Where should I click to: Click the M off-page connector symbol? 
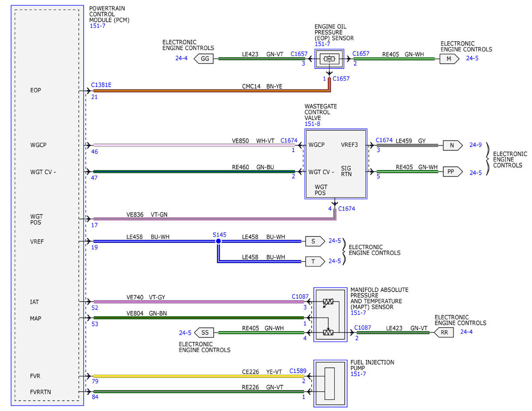(449, 59)
